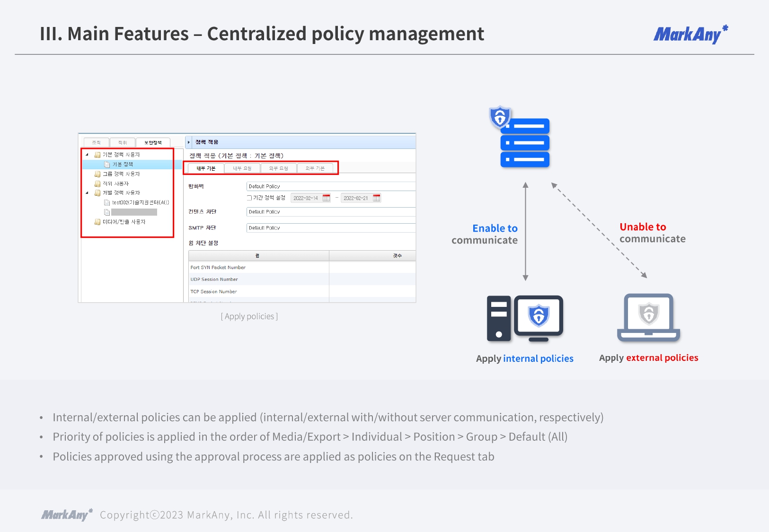The height and width of the screenshot is (532, 769).
Task: Open the end date calendar picker icon
Action: (376, 198)
